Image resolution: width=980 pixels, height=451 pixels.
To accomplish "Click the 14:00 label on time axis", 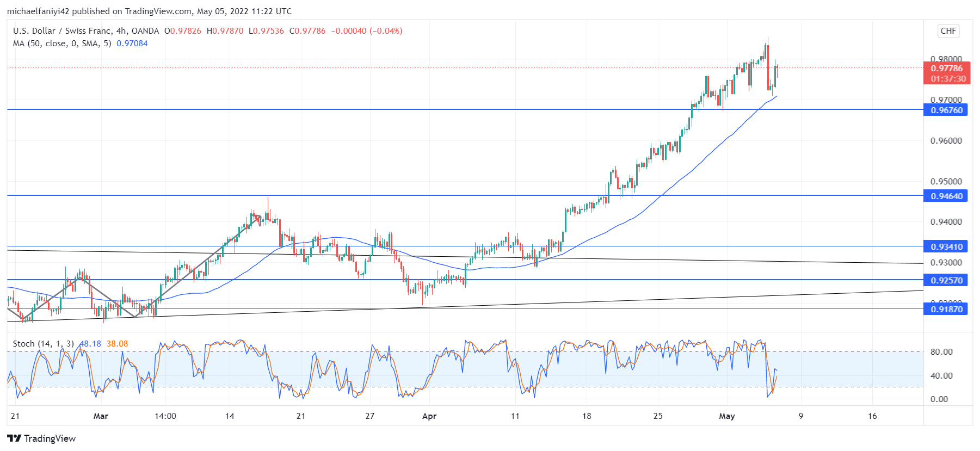I will [165, 416].
